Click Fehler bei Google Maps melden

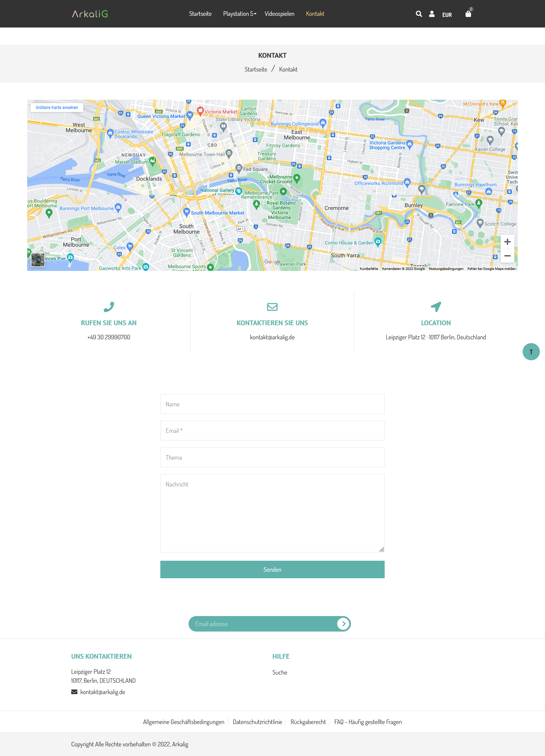coord(491,269)
